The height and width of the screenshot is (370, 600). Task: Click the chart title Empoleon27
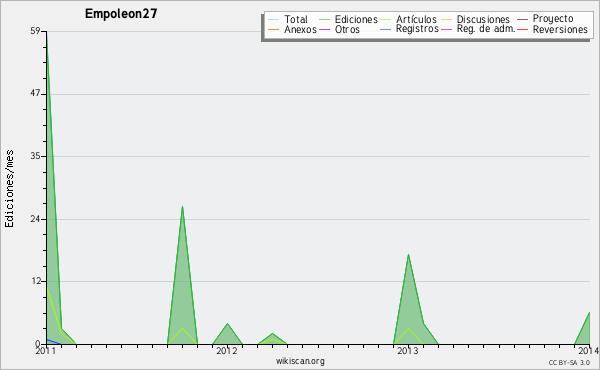[121, 14]
